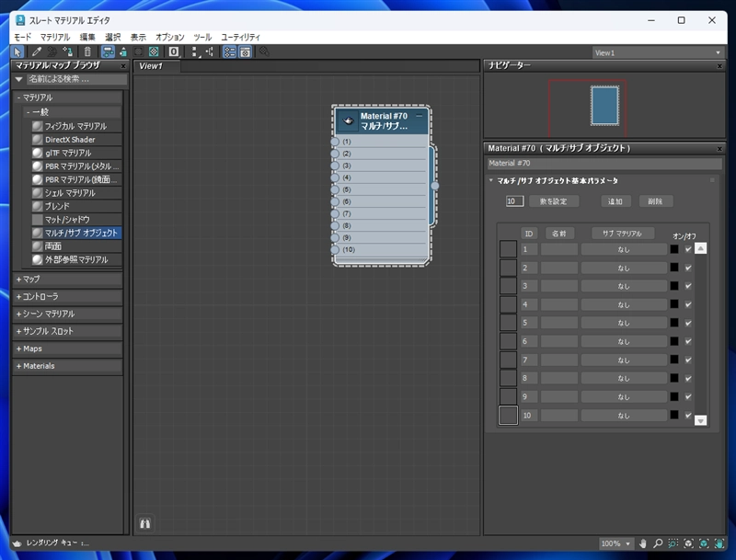Toggle On/Off checkbox for ID 5
Image resolution: width=736 pixels, height=560 pixels.
coord(688,323)
